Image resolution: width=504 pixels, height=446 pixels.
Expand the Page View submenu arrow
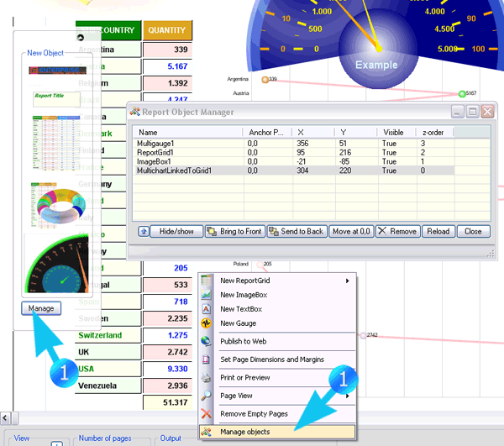coord(348,396)
